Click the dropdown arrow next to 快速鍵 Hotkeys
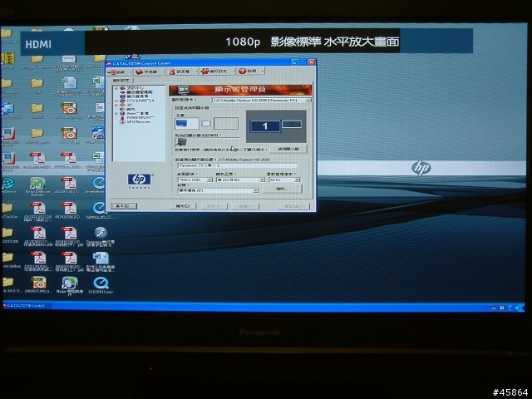532x399 pixels. [x=164, y=72]
